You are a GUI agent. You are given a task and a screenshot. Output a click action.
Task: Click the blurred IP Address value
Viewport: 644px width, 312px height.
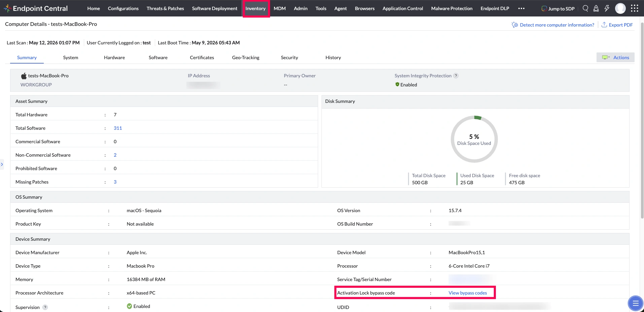pos(203,85)
